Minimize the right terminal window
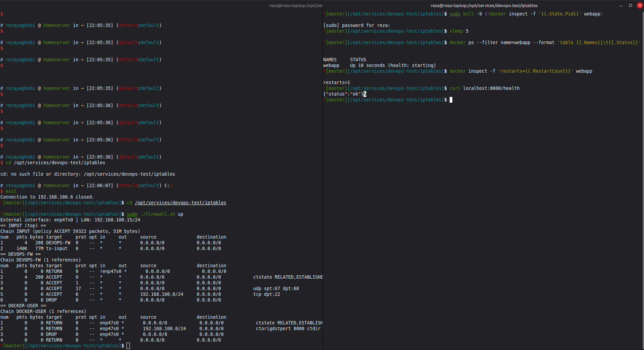644x350 pixels. click(621, 6)
